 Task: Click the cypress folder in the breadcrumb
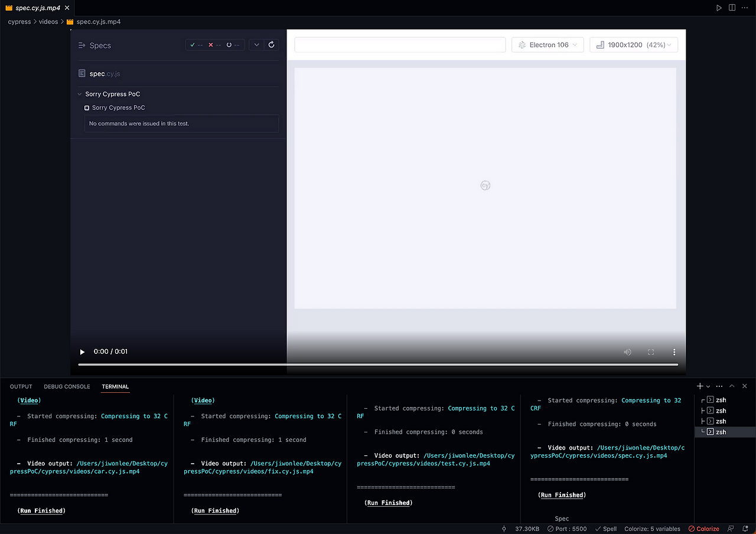19,22
